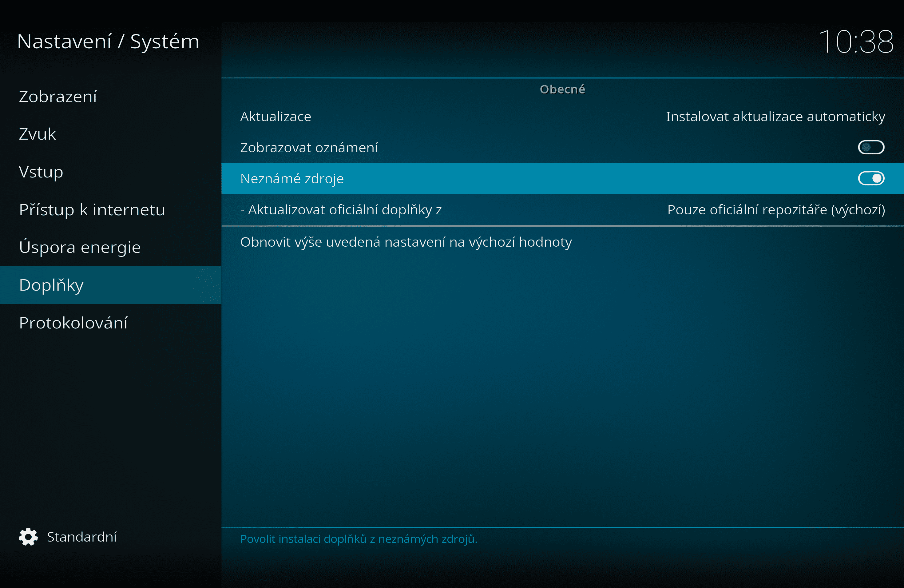The image size is (904, 588).
Task: Click the '- Aktualizovat oficiální doplňky z' label
Action: click(x=341, y=210)
